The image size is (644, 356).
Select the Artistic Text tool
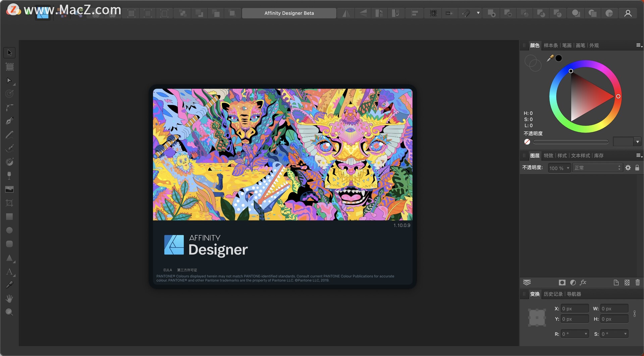[9, 272]
